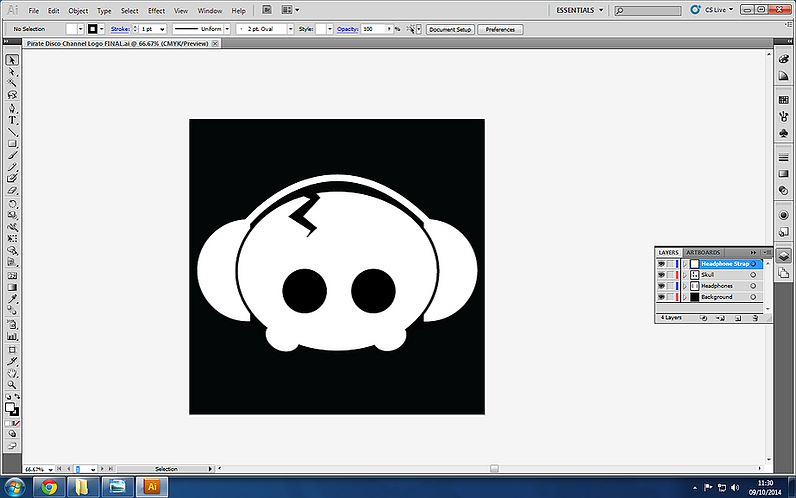Click the Adobe help search field
The width and height of the screenshot is (796, 498).
(647, 10)
